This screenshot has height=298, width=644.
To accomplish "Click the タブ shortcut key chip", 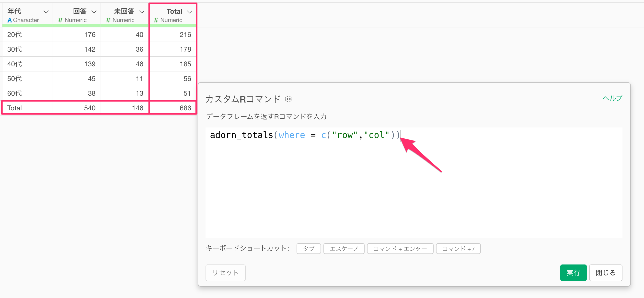I will [x=309, y=249].
